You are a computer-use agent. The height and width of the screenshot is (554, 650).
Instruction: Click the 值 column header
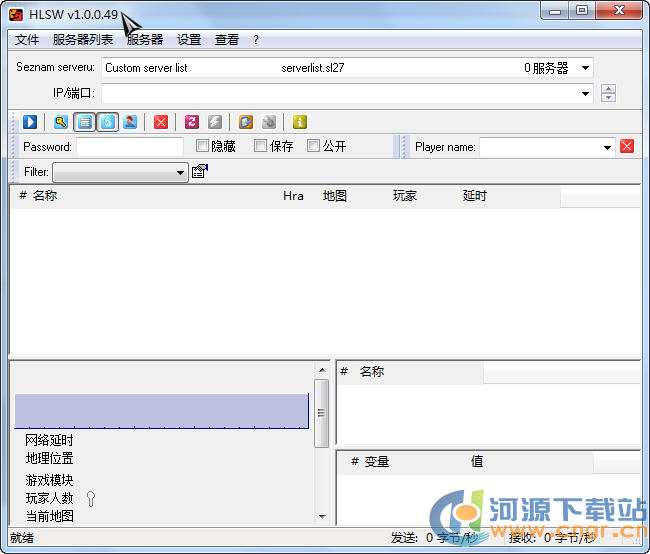tap(477, 462)
